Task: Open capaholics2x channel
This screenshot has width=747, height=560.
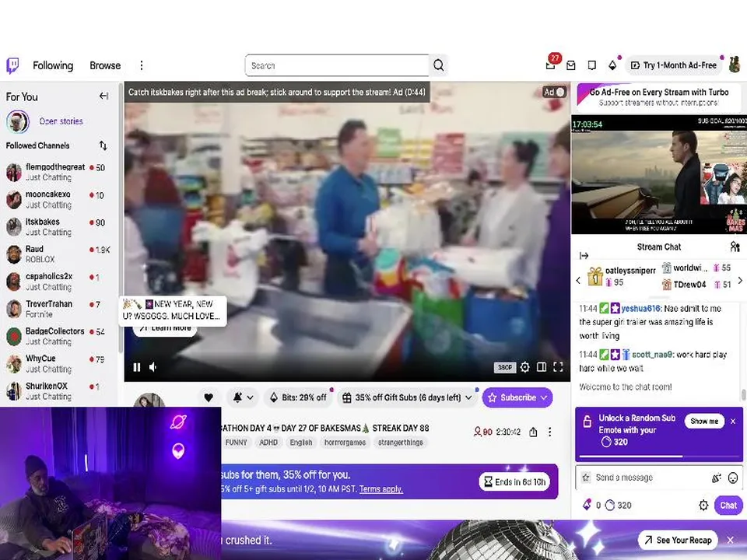Action: [58, 282]
